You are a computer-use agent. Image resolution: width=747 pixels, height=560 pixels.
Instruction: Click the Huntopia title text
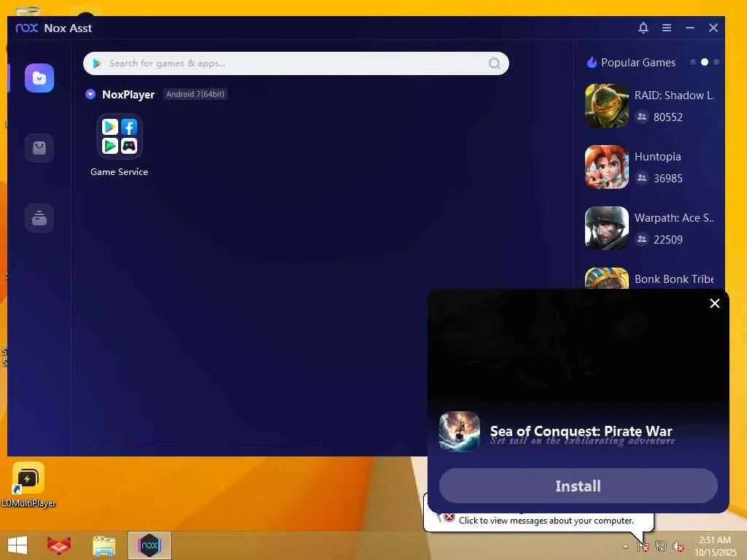(x=657, y=157)
